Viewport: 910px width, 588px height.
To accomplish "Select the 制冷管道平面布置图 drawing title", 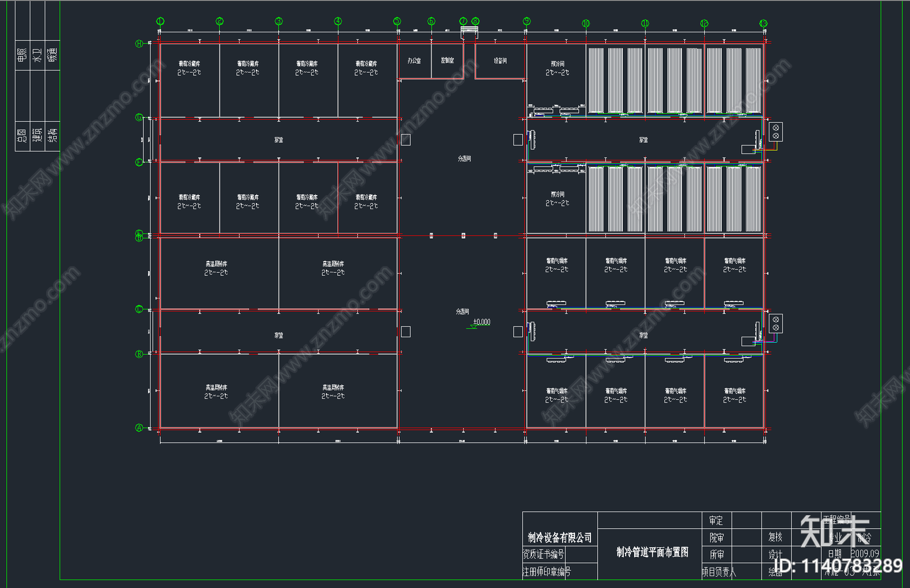I will [x=652, y=552].
